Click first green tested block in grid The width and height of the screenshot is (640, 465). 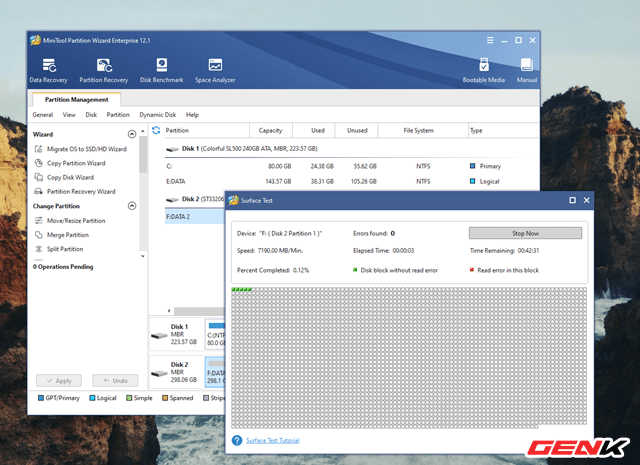click(234, 289)
